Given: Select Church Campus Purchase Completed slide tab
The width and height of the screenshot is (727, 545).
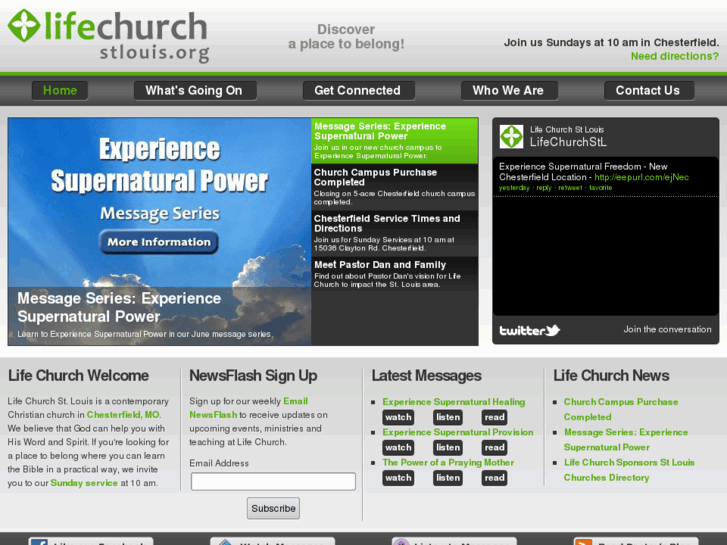Looking at the screenshot, I should coord(395,187).
